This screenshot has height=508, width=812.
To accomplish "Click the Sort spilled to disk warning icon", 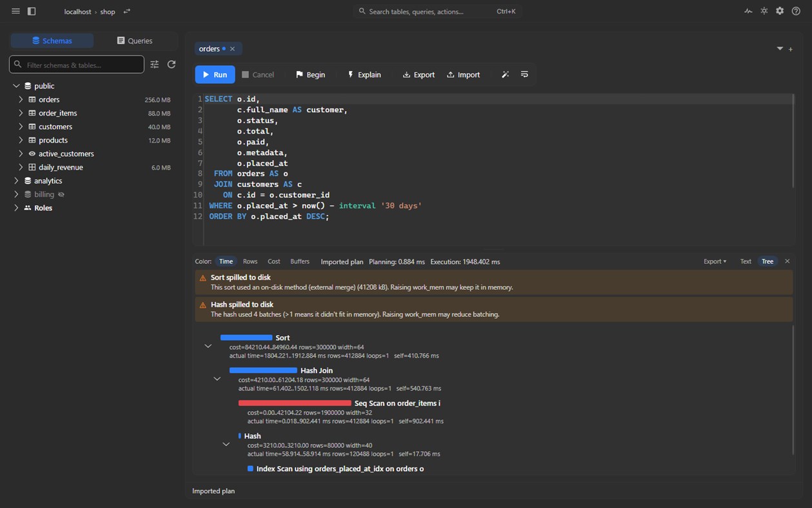I will point(203,278).
